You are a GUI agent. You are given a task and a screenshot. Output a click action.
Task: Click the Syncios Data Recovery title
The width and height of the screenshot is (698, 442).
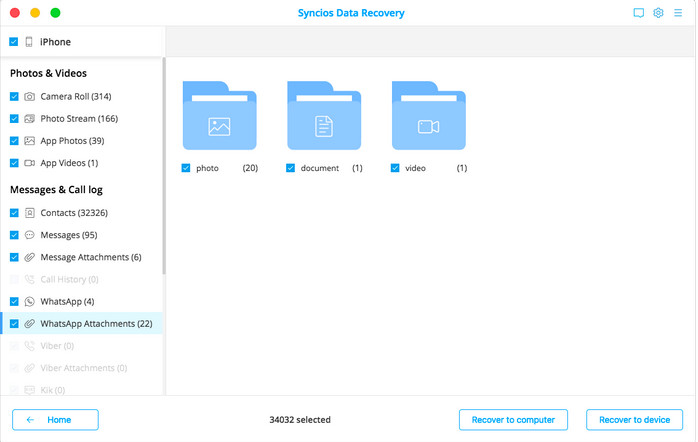(x=351, y=13)
